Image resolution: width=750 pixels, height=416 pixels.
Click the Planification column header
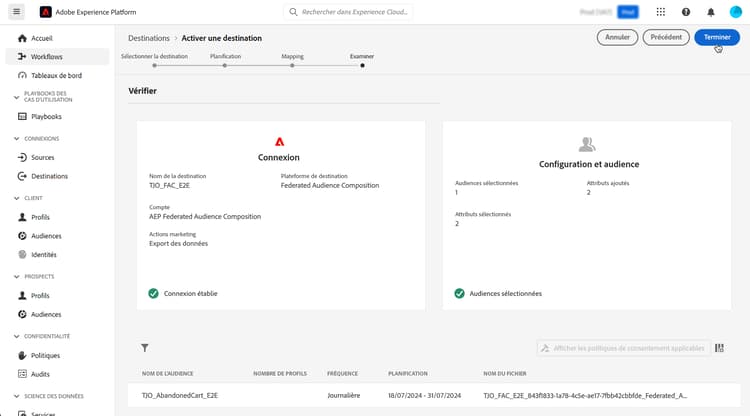coord(408,373)
